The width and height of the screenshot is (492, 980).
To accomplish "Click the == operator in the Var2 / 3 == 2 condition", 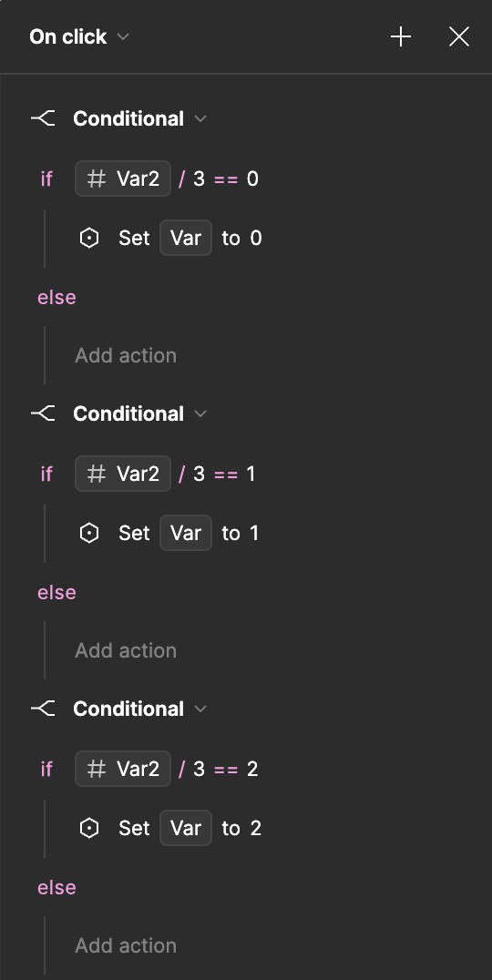I will (226, 770).
